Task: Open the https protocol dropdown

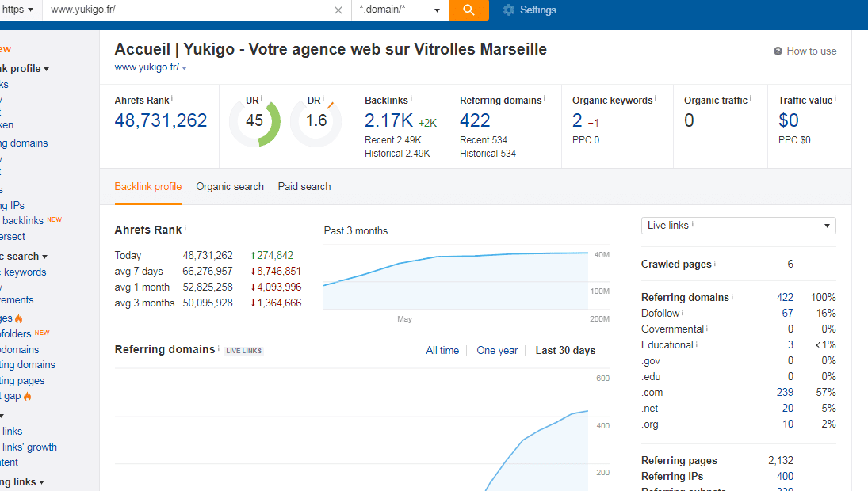Action: coord(18,10)
